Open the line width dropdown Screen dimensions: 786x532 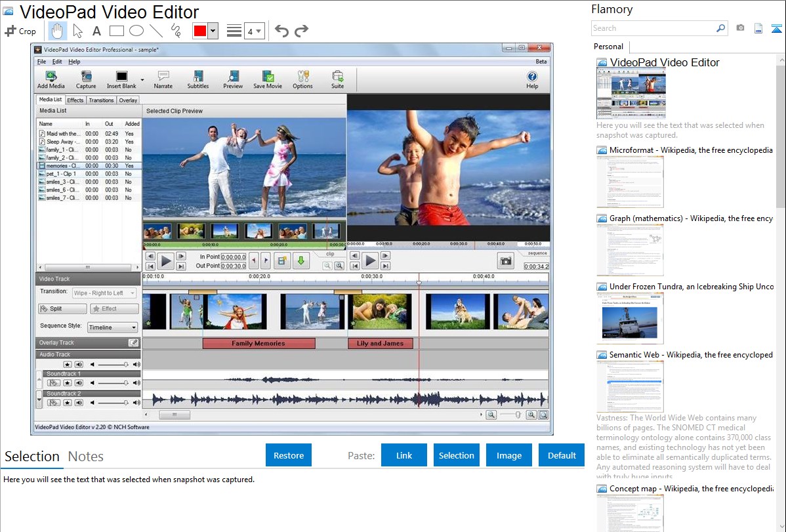pyautogui.click(x=254, y=31)
